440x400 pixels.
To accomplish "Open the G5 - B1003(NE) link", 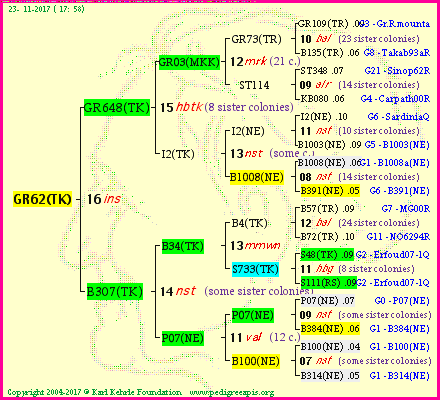I will 397,145.
